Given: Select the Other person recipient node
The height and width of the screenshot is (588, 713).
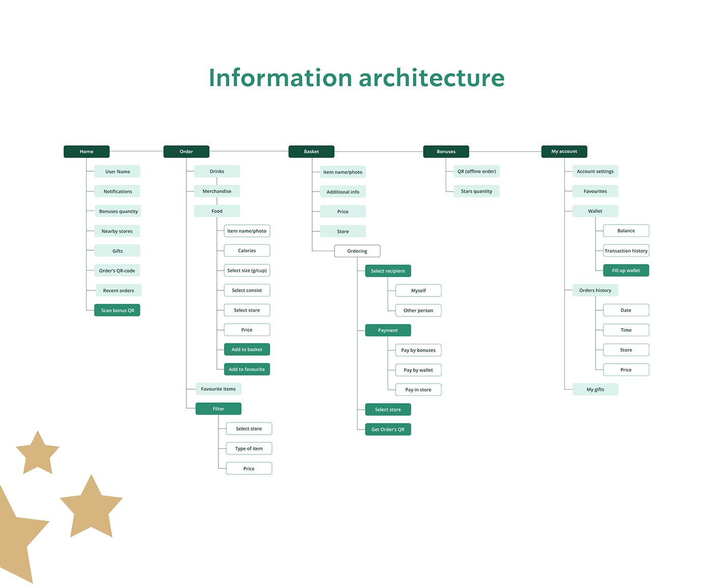Looking at the screenshot, I should tap(418, 310).
